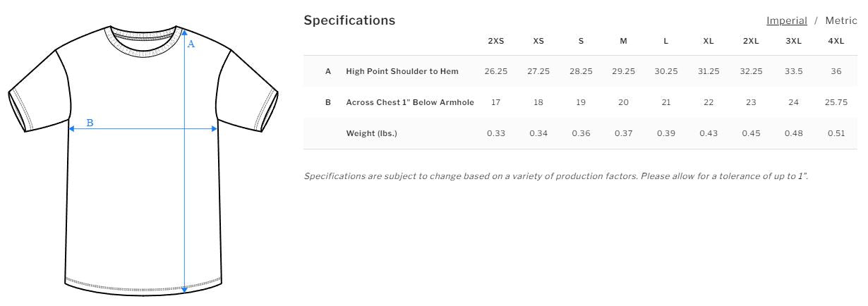The height and width of the screenshot is (306, 868).
Task: Click the Specifications heading
Action: pyautogui.click(x=349, y=20)
